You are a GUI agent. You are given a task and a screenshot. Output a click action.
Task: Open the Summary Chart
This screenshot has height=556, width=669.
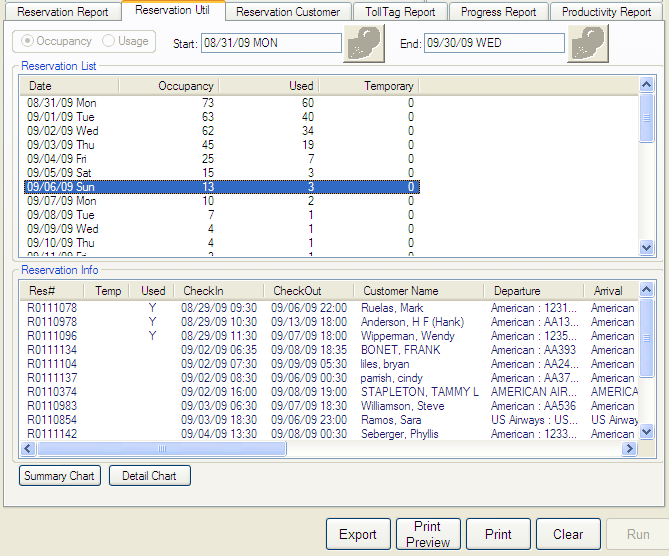(60, 476)
